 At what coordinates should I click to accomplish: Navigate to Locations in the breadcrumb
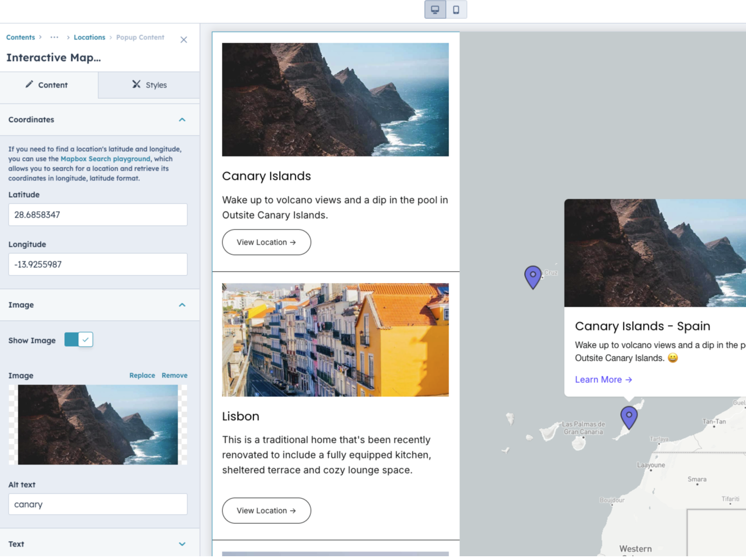tap(89, 37)
